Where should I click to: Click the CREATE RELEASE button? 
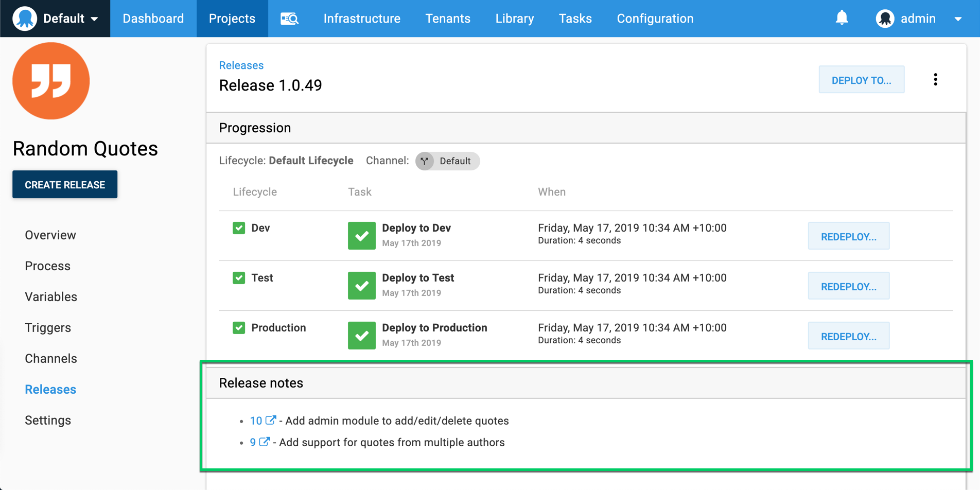(64, 184)
